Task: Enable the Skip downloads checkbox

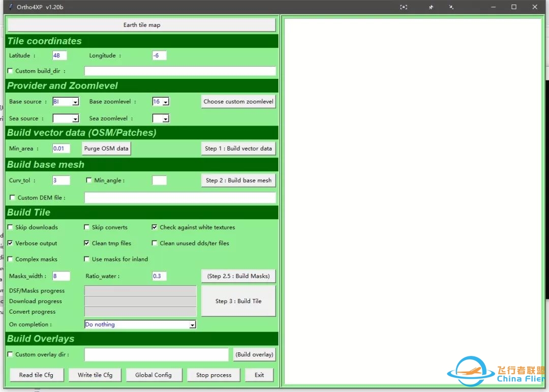Action: point(11,227)
